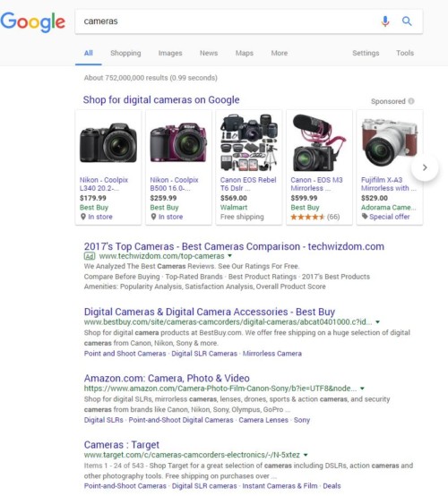Screen dimensions: 448x496
Task: Click the star rating on Canon EOS M3
Action: coord(307,217)
